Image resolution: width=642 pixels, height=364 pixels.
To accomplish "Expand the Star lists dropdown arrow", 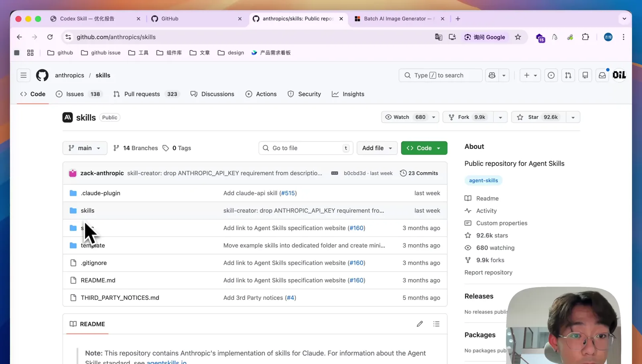I will 573,117.
